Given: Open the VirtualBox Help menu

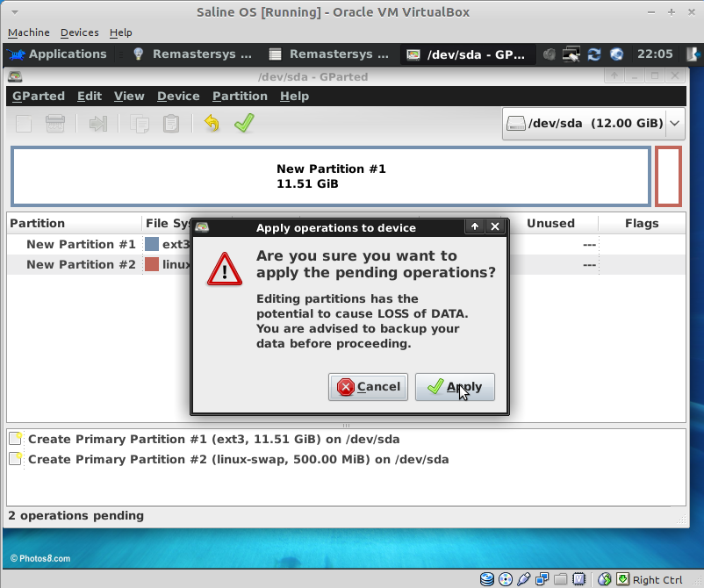Looking at the screenshot, I should click(121, 32).
